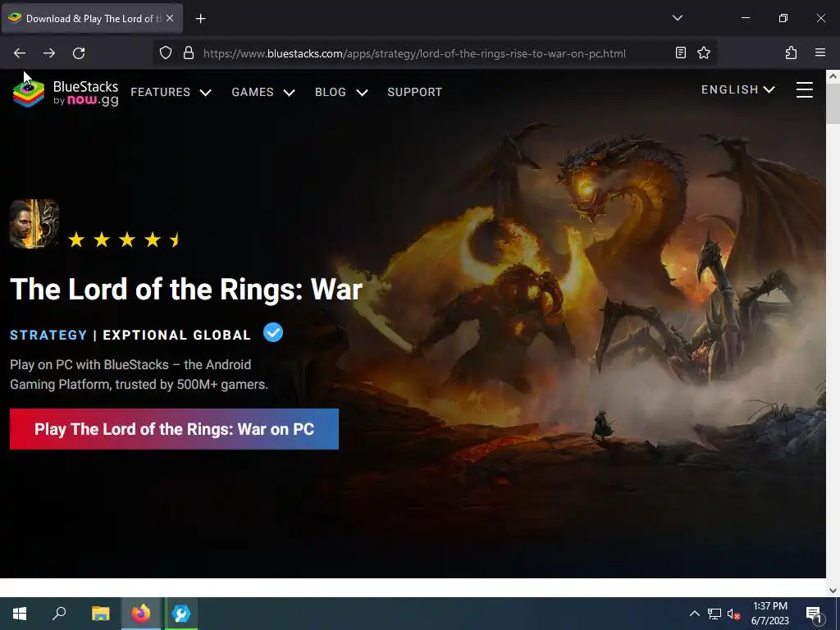List all tabs dropdown arrow
The image size is (840, 630).
coord(677,18)
